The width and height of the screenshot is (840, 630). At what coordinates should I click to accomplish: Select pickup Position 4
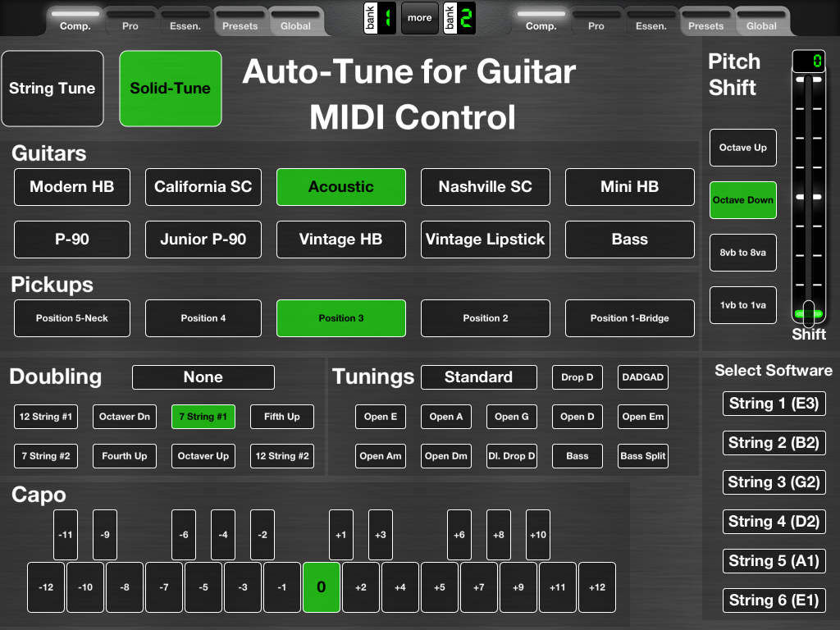pyautogui.click(x=203, y=318)
